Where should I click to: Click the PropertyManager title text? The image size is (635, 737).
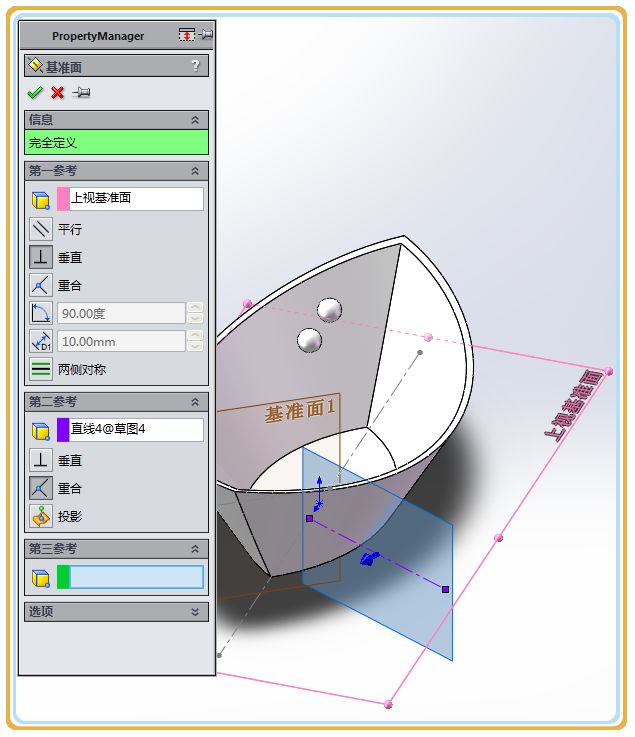tap(98, 36)
